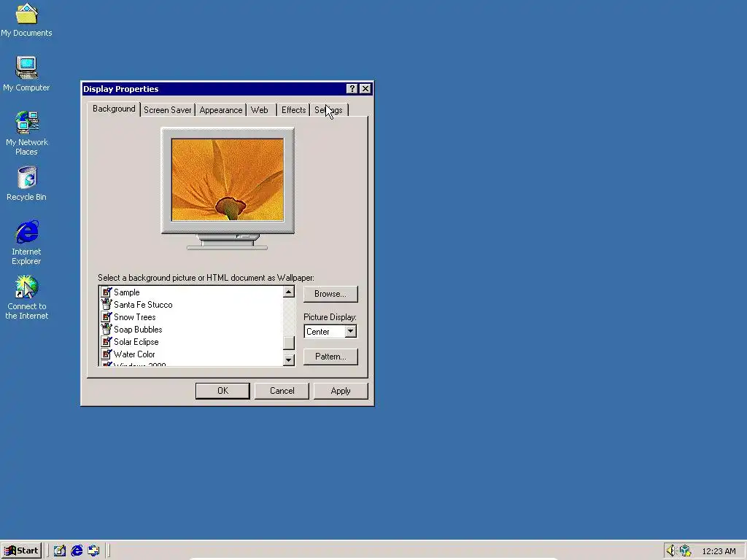This screenshot has height=560, width=747.
Task: Click the wallpaper list scrollbar thumb
Action: (289, 343)
